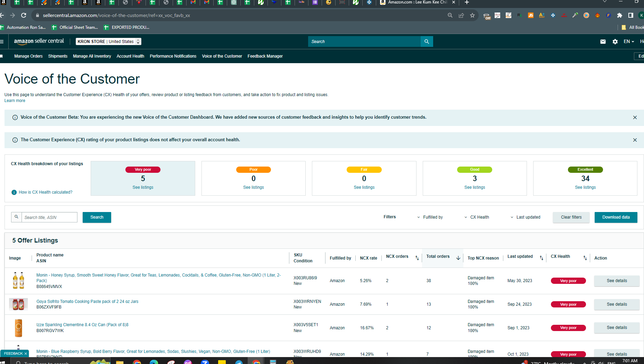Open Goya Sofrito Tomato Cooking Paste product link

[x=87, y=302]
